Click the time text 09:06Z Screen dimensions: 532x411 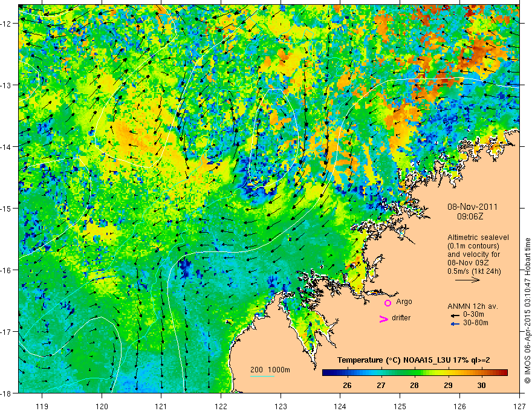point(470,216)
